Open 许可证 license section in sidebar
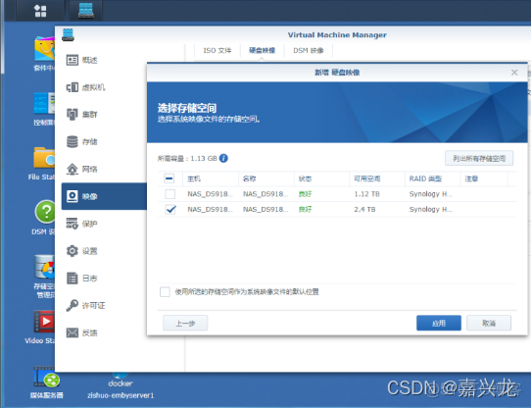Image resolution: width=532 pixels, height=408 pixels. click(104, 305)
